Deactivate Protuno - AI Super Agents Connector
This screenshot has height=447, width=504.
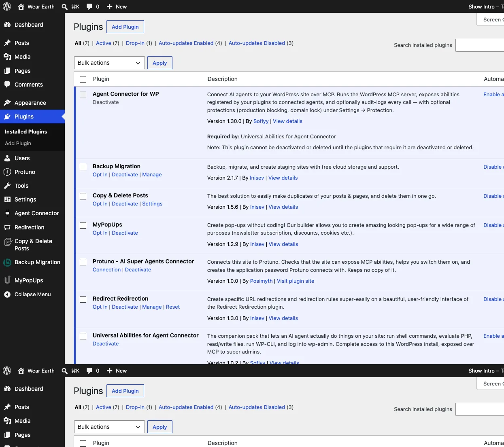(138, 269)
